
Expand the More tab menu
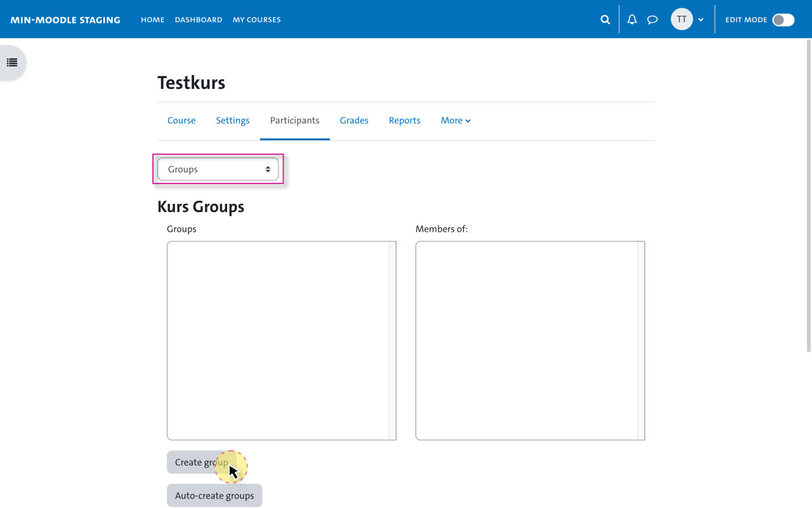coord(456,121)
